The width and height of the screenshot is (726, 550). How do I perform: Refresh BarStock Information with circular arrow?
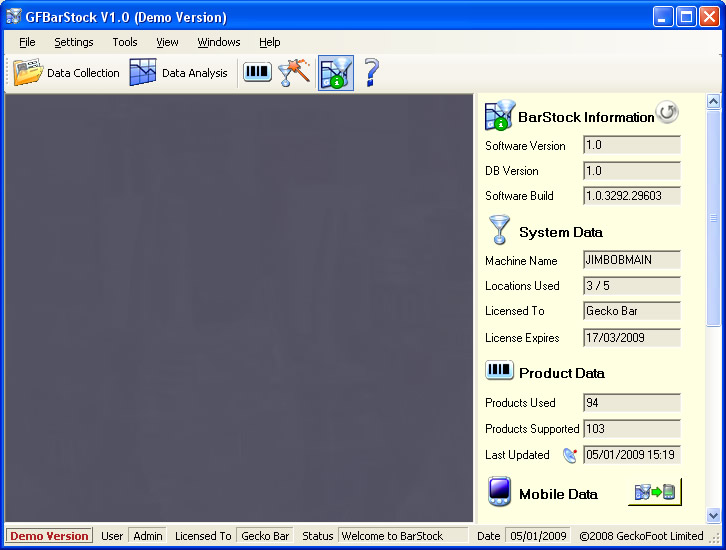coord(667,112)
